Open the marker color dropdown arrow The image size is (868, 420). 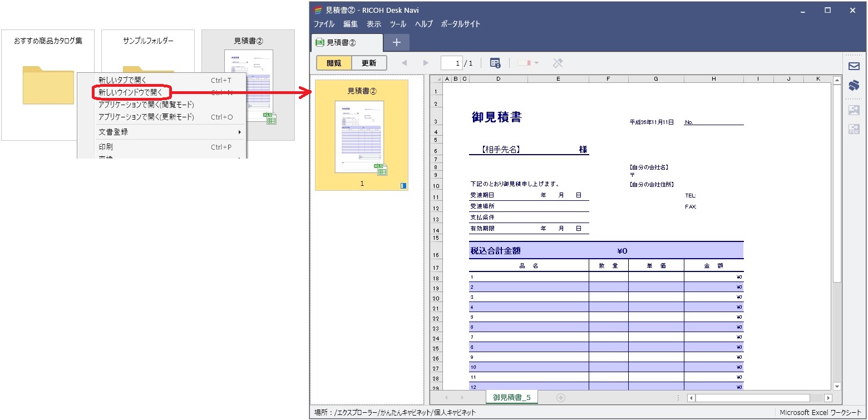[x=537, y=63]
